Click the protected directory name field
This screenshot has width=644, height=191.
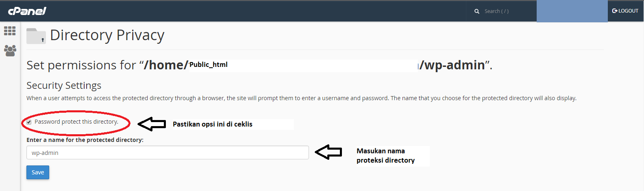point(168,152)
